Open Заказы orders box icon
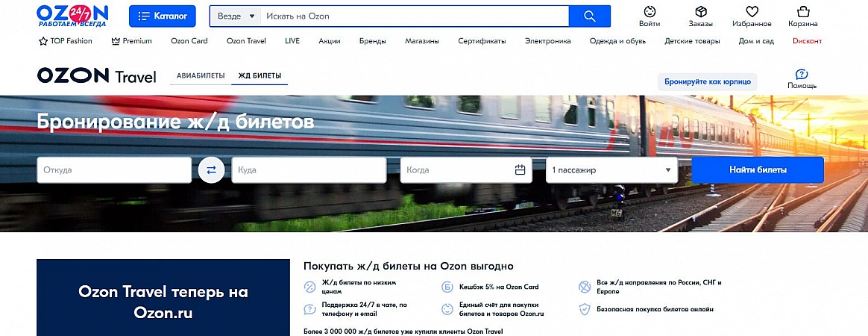 click(700, 13)
